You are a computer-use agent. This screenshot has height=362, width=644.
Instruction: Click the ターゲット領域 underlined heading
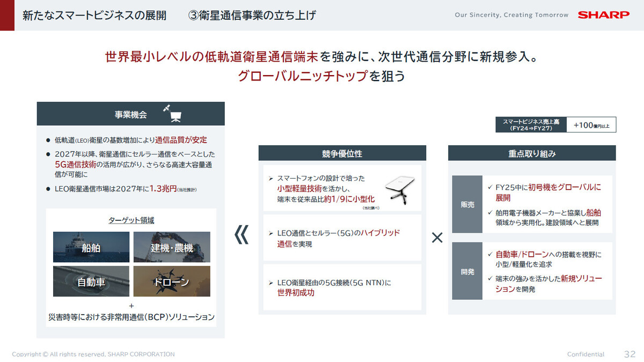[131, 220]
